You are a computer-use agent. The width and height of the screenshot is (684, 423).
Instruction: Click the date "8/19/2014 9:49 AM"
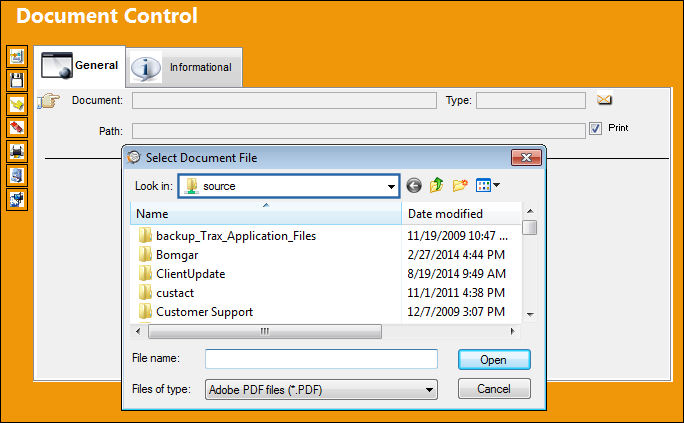tap(456, 273)
